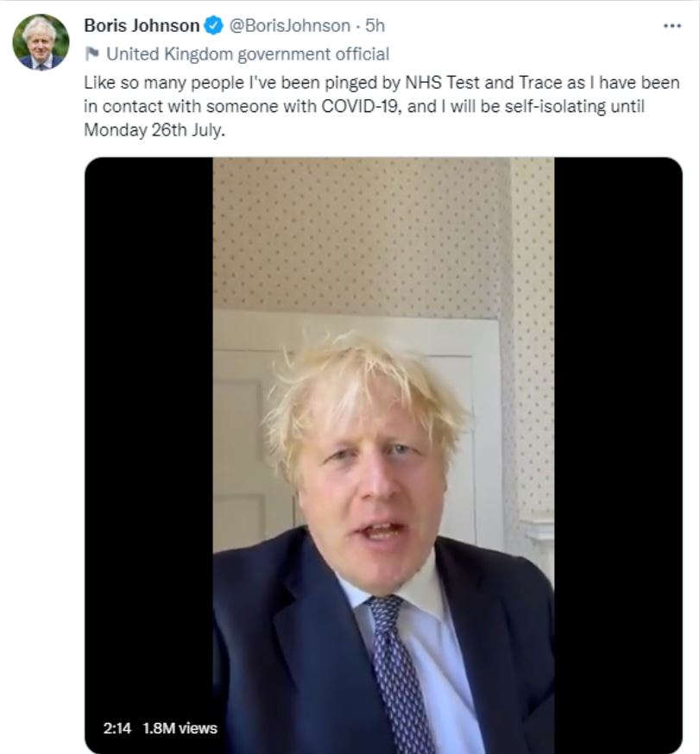Click the "United Kingdom government official" label
Screen dimensions: 700x754
247,54
